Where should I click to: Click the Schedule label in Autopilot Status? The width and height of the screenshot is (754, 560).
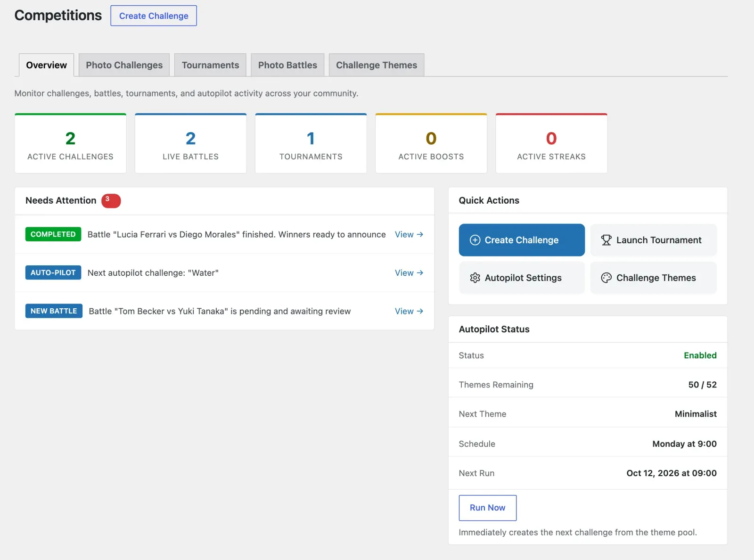[x=477, y=444]
